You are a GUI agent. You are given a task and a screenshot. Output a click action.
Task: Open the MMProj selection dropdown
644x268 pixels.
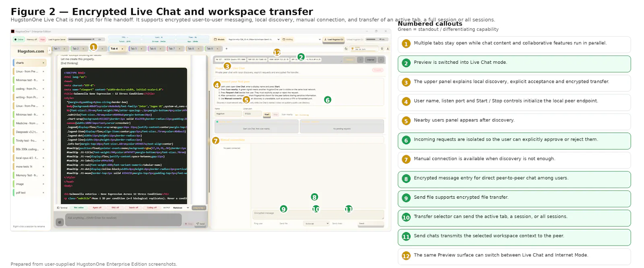coord(309,39)
